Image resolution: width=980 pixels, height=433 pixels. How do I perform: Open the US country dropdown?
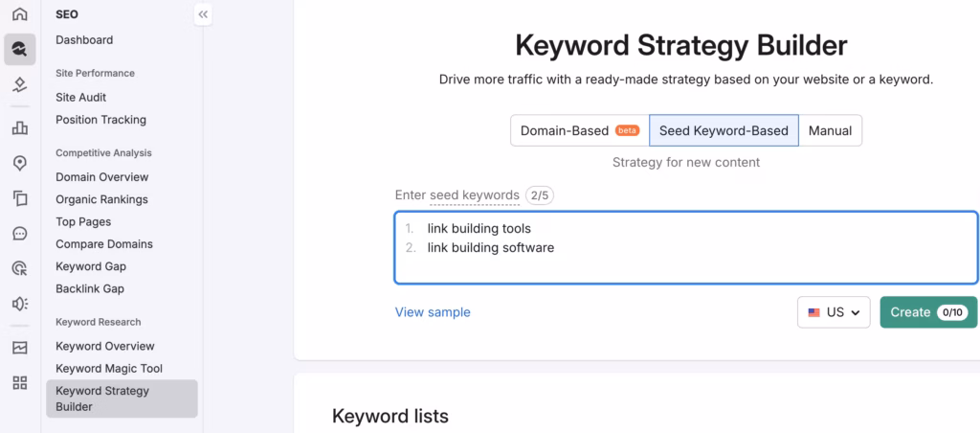tap(834, 312)
